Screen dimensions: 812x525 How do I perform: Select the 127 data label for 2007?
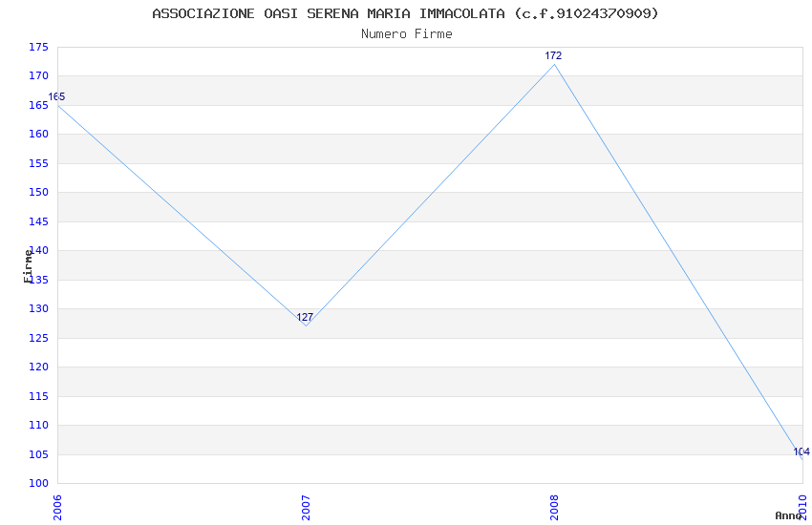click(x=305, y=317)
